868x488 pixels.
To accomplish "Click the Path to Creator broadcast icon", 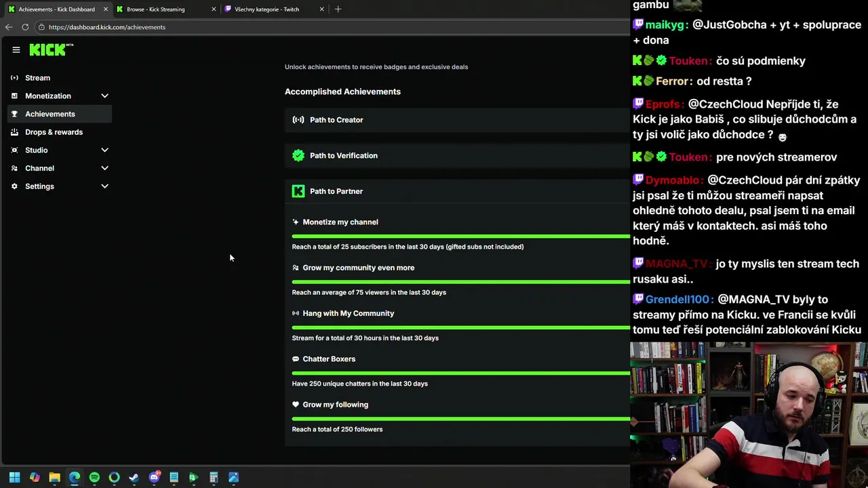I will click(x=298, y=120).
